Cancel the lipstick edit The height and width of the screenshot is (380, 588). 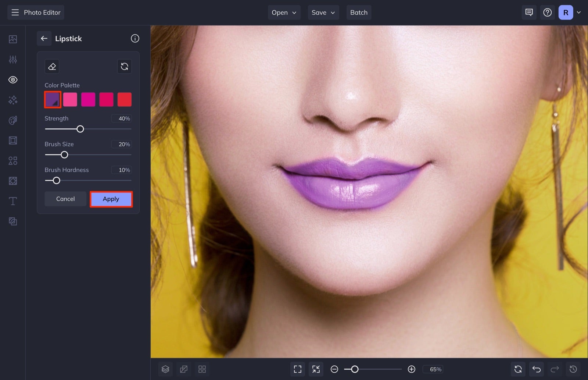(65, 199)
